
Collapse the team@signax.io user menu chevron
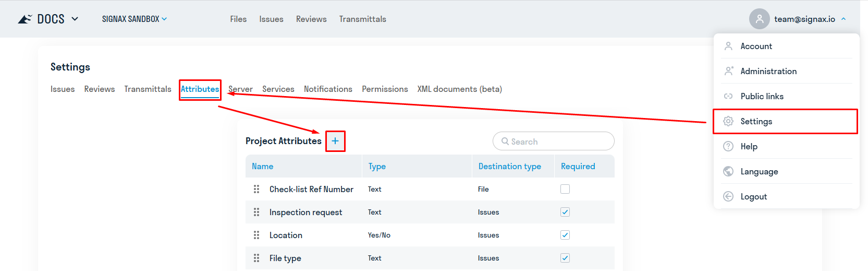point(843,19)
